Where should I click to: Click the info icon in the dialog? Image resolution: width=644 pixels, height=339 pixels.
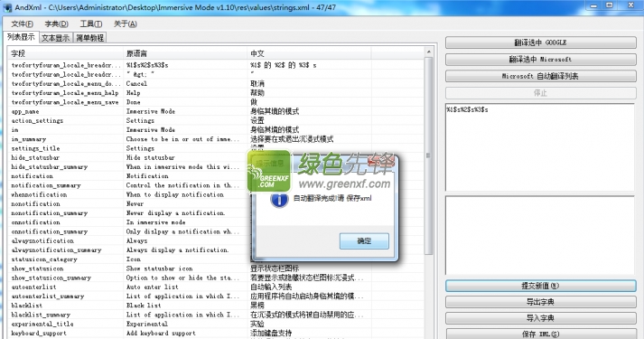(x=279, y=199)
